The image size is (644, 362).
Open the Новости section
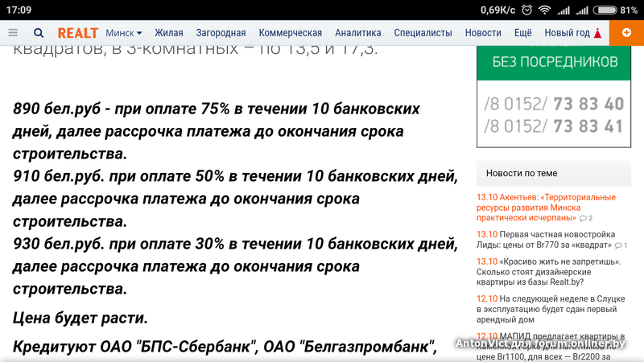pos(483,33)
